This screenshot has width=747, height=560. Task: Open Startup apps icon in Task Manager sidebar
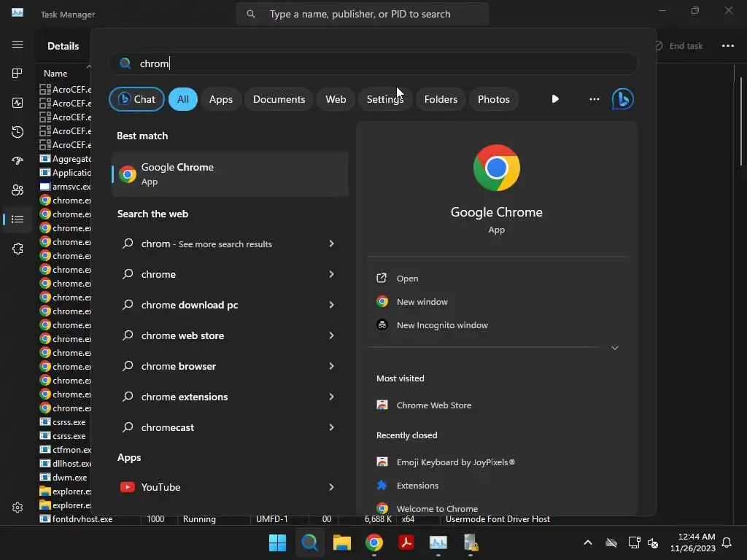[18, 161]
